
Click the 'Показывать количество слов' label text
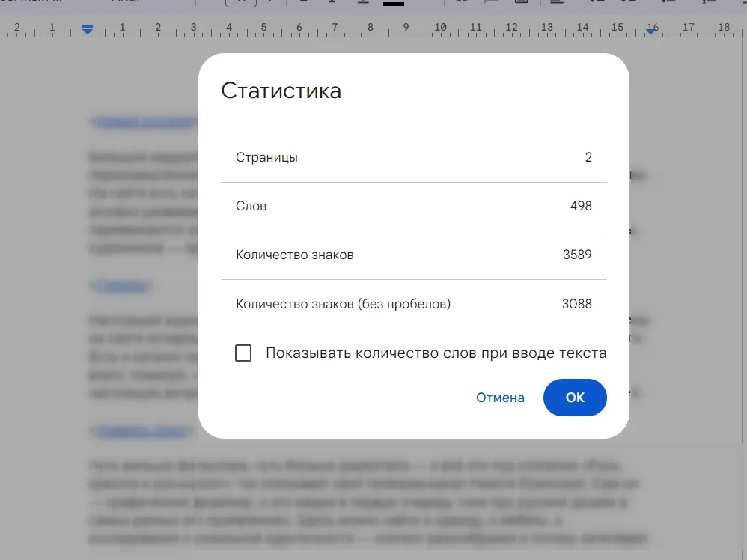[x=436, y=353]
